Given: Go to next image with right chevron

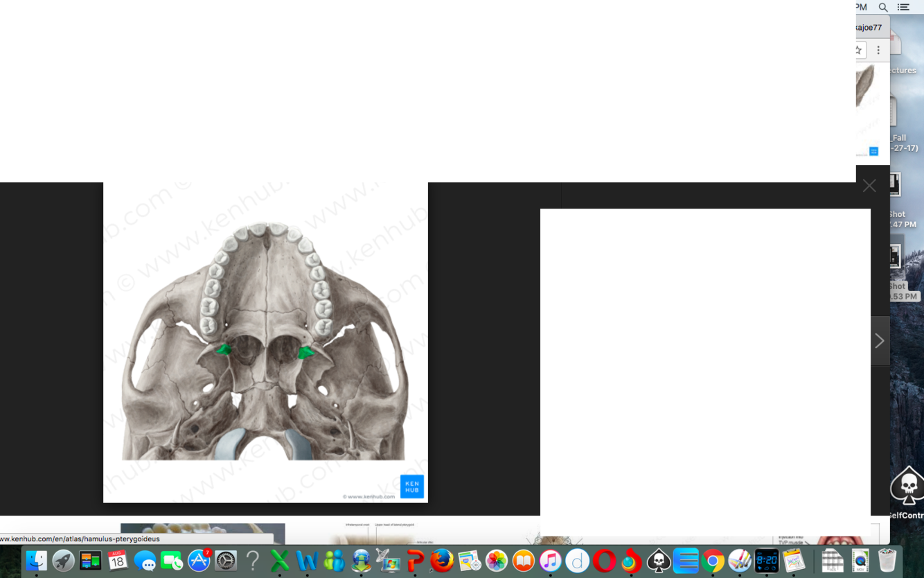Looking at the screenshot, I should [880, 340].
